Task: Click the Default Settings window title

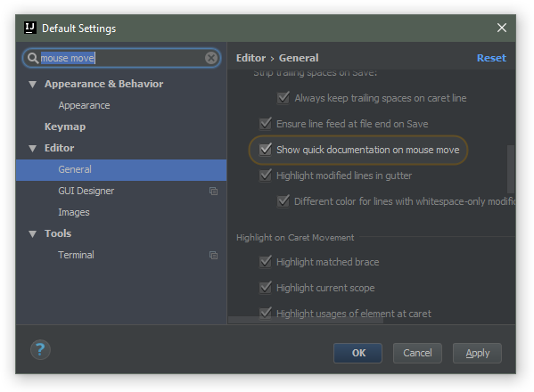Action: click(79, 29)
